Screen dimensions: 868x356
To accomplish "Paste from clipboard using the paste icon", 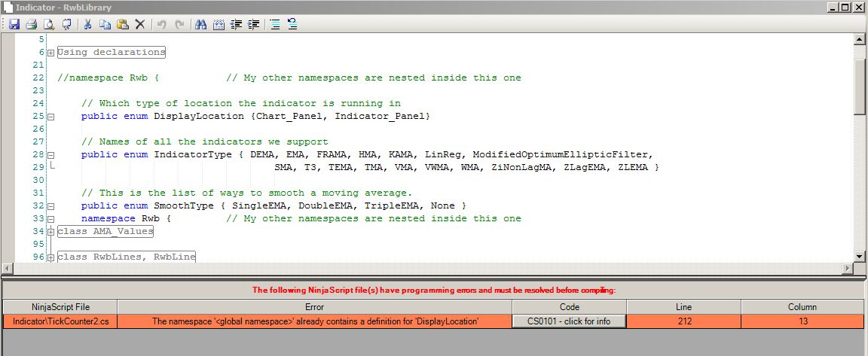I will click(x=123, y=24).
